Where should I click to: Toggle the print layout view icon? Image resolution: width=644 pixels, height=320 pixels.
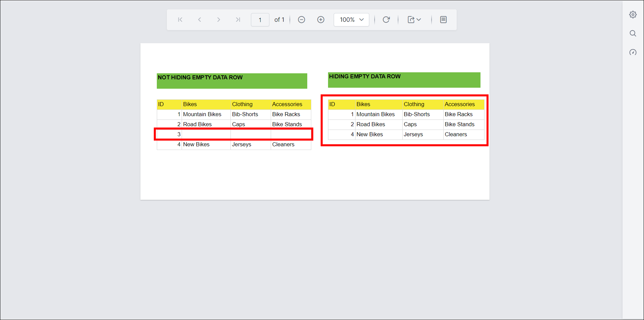point(443,20)
